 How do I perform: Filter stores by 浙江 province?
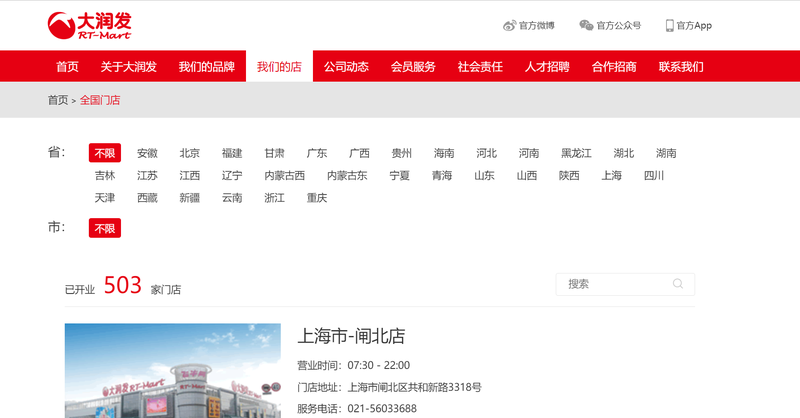click(x=274, y=198)
